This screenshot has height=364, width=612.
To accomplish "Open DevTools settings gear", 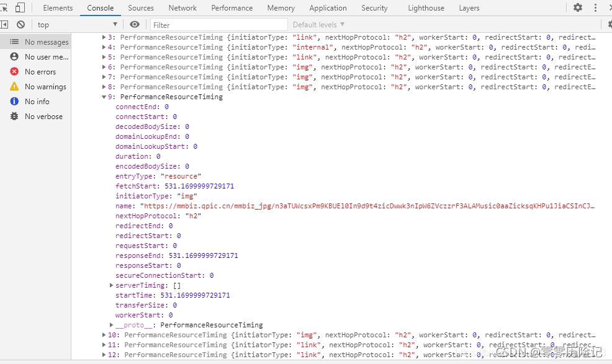I will (578, 7).
